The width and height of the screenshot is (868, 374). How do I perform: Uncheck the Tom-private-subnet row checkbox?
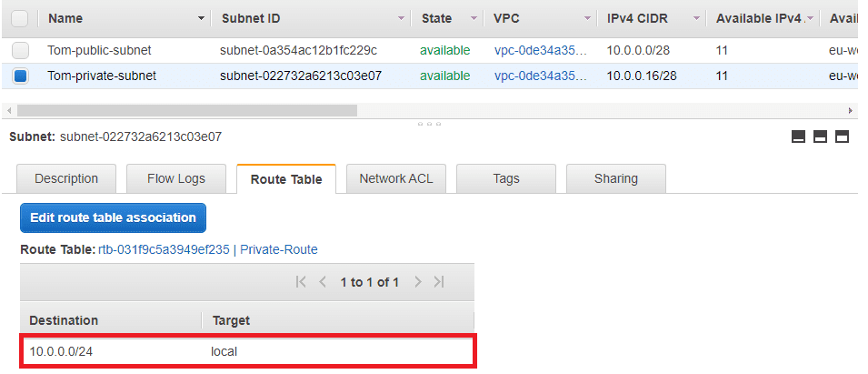click(x=20, y=76)
